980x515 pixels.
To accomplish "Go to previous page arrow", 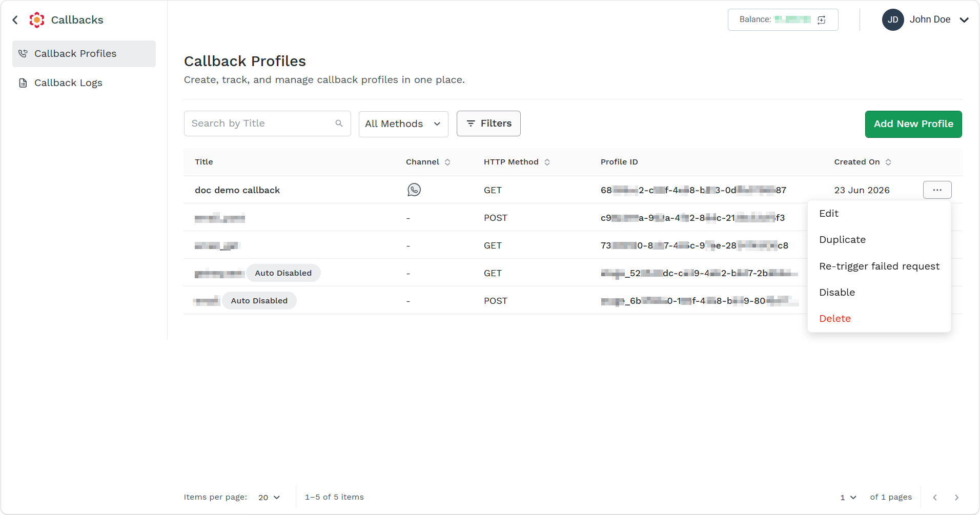I will (x=935, y=498).
